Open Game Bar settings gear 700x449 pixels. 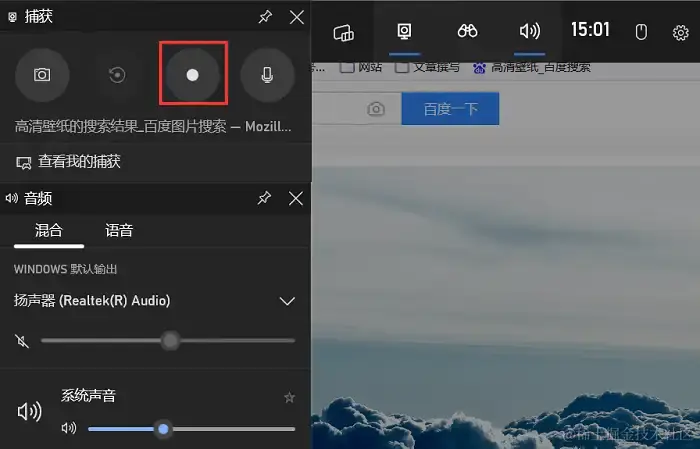[x=680, y=33]
